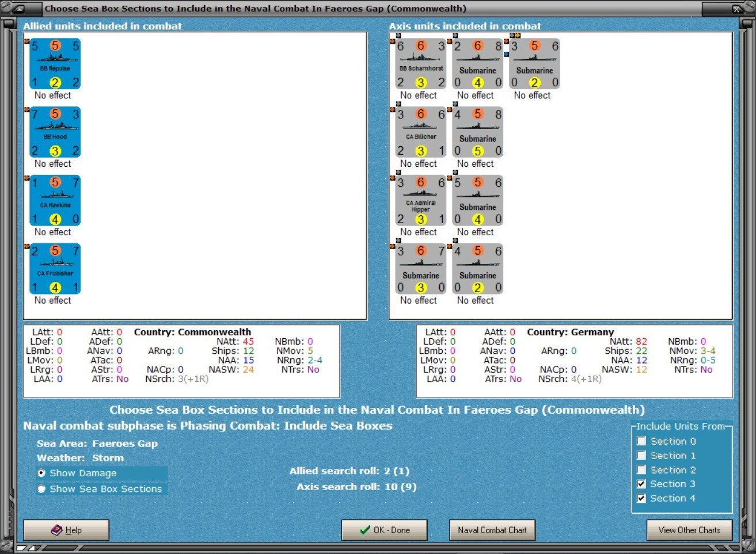Click the 'Axis search roll: 10 (9)' text
The width and height of the screenshot is (756, 554).
[x=356, y=487]
